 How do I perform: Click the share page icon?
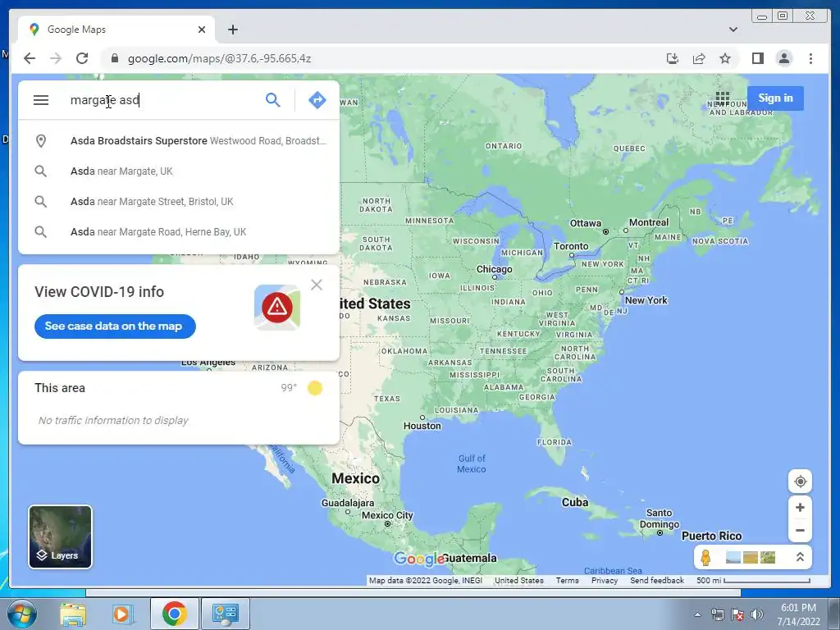[x=699, y=58]
